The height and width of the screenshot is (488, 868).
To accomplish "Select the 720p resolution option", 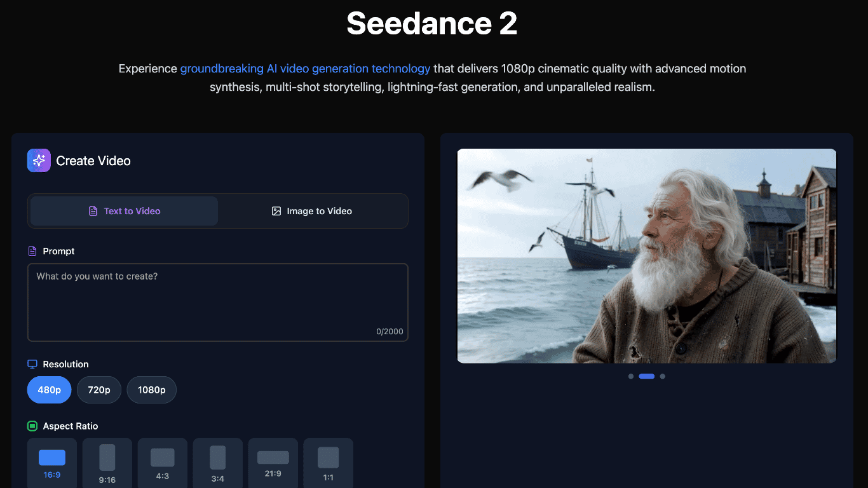I will (98, 390).
